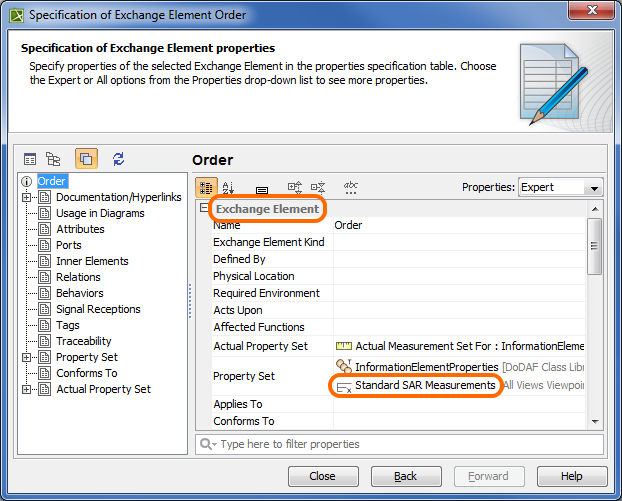Open Signal Receptions tree item
The image size is (622, 501).
(x=98, y=309)
